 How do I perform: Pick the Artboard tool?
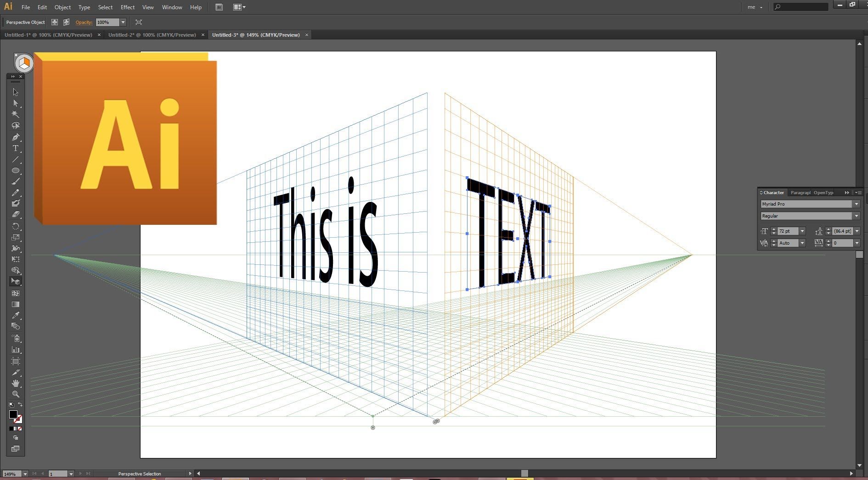point(16,361)
